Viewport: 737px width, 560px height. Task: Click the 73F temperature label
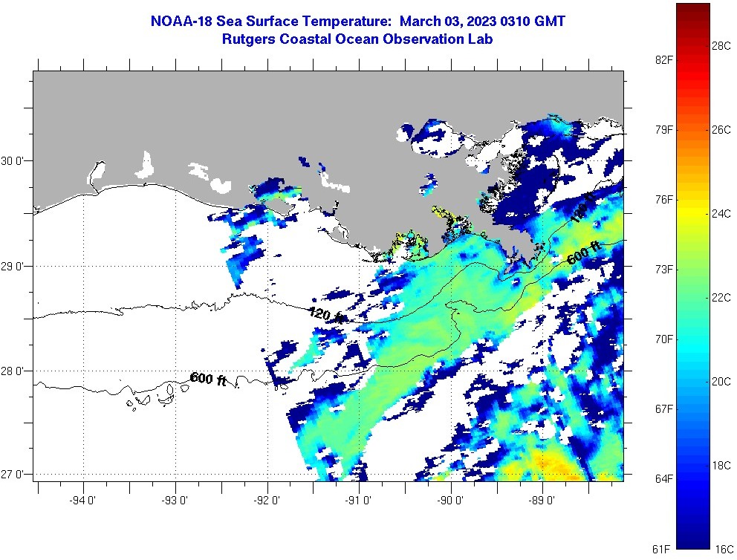[663, 269]
